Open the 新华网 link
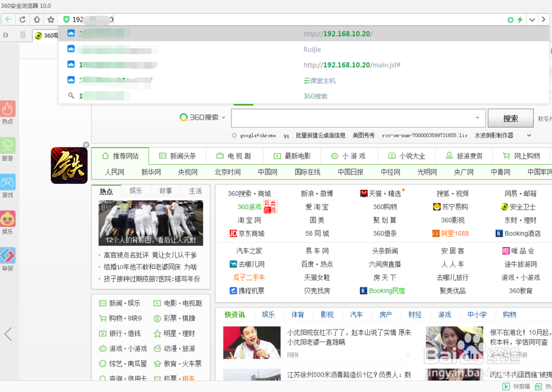Screen dimensions: 552x392 151,172
